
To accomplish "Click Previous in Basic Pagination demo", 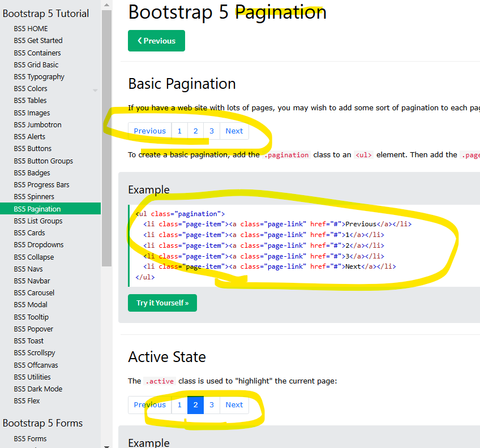I will pos(149,131).
